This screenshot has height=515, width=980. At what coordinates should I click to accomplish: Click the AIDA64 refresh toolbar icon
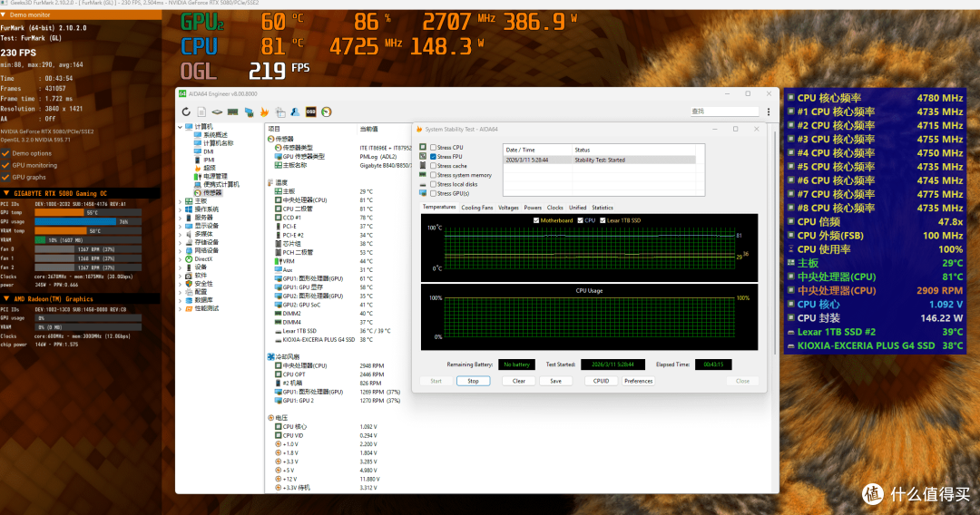[x=186, y=112]
